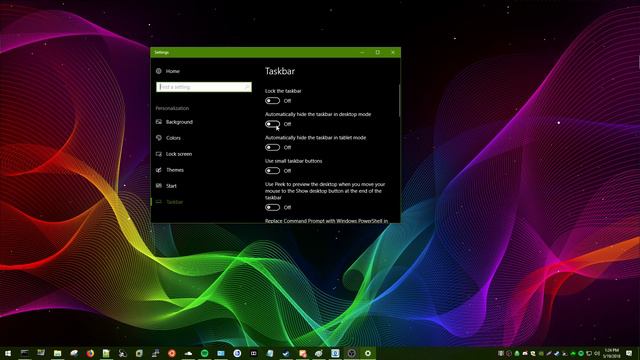
Task: Click the Find a setting search box
Action: pos(204,87)
